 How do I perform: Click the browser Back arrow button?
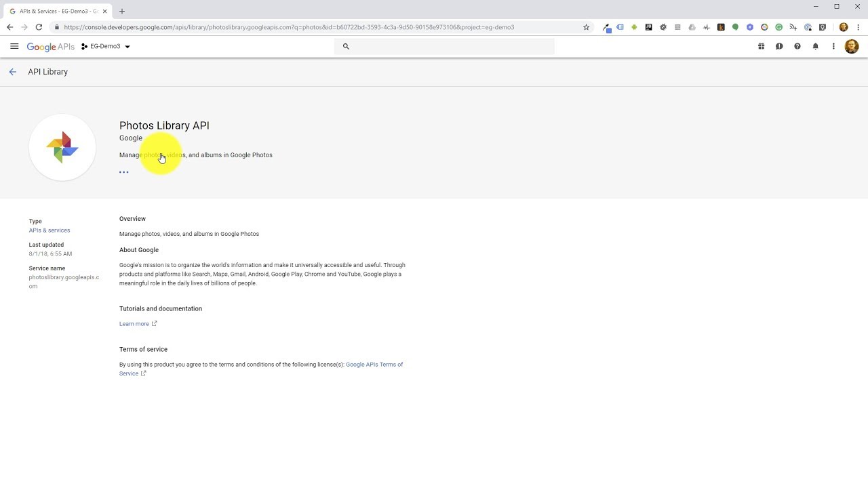point(9,27)
